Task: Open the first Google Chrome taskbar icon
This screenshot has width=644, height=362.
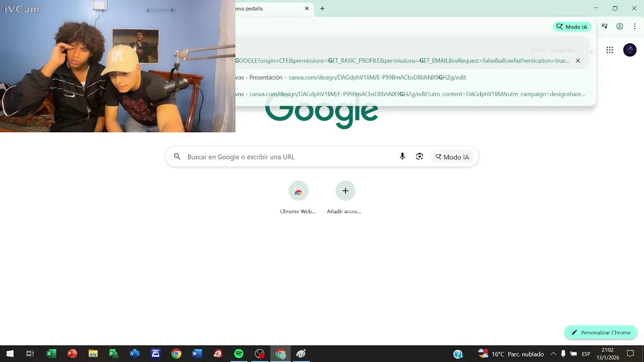Action: [x=176, y=354]
